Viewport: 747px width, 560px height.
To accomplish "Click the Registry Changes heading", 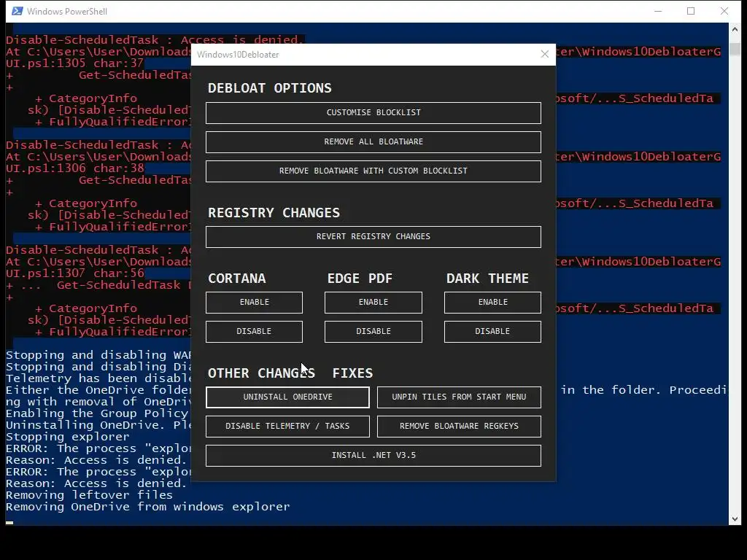I will 274,213.
